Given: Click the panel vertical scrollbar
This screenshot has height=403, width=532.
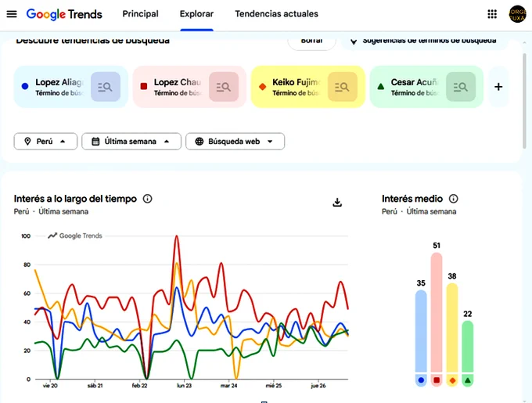Looking at the screenshot, I should pos(524,101).
